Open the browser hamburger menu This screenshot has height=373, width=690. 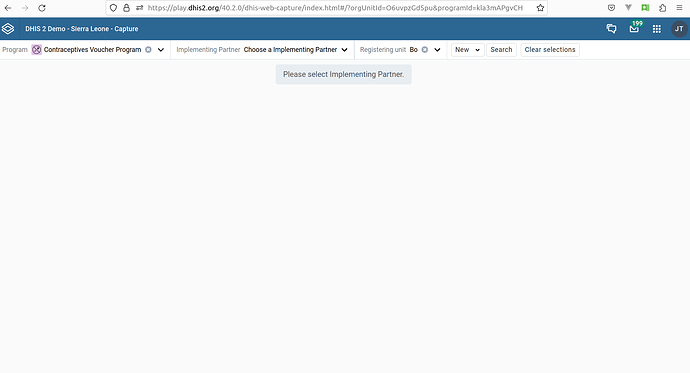coord(679,8)
